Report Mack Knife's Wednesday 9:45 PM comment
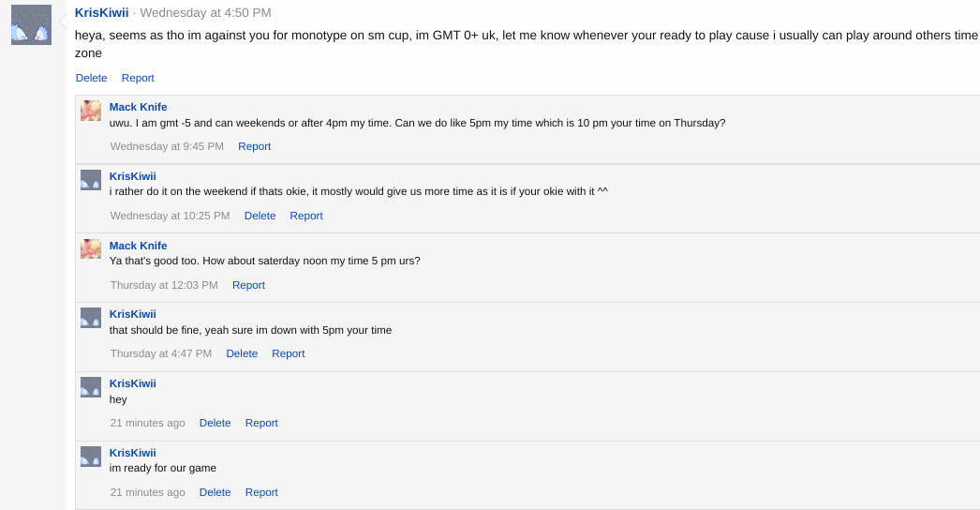This screenshot has width=980, height=510. pyautogui.click(x=255, y=146)
